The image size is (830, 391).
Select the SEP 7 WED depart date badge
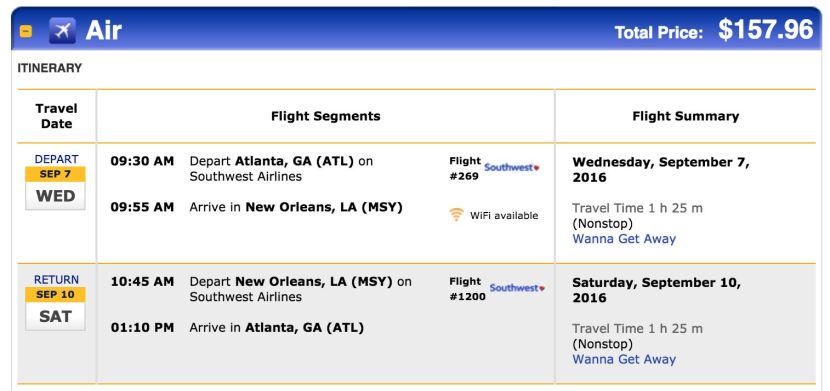point(56,189)
